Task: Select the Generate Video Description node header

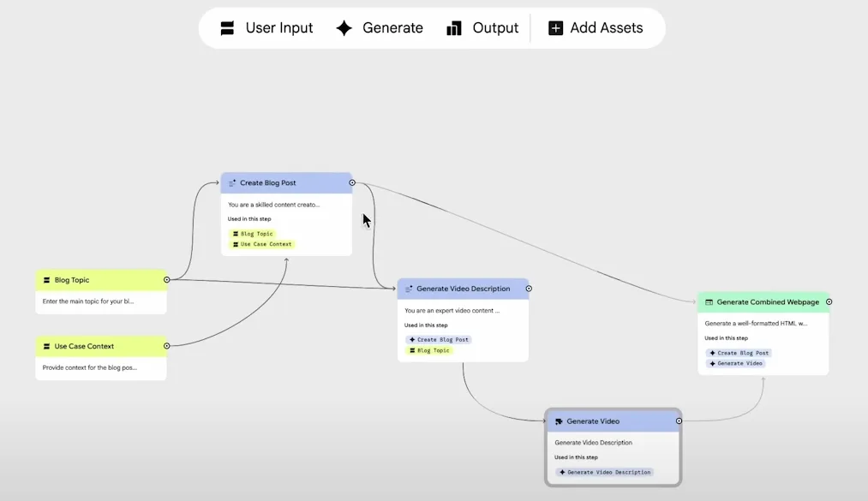Action: point(463,289)
